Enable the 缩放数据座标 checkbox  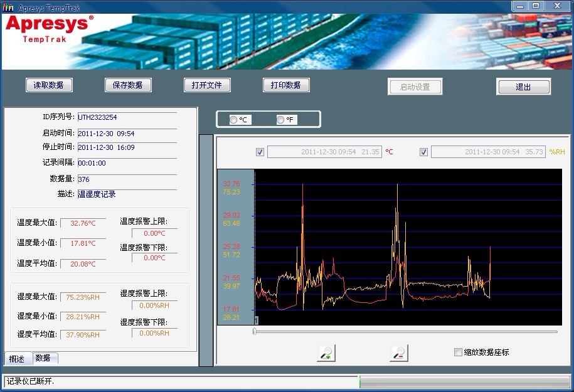(458, 352)
